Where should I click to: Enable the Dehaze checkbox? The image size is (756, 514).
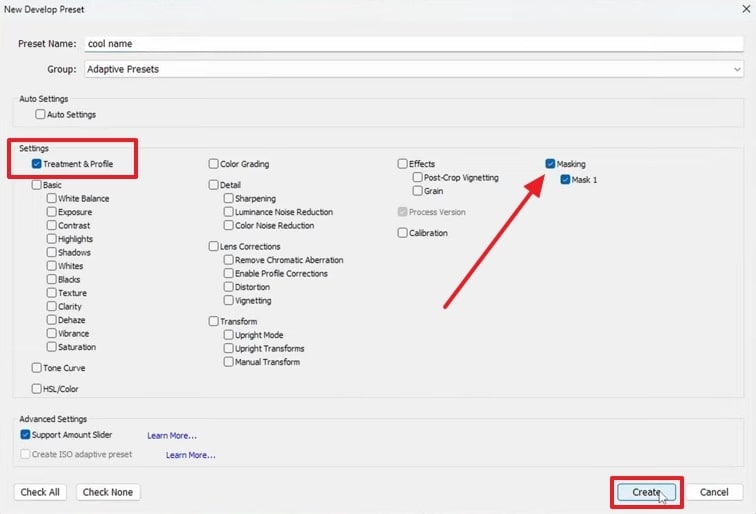[x=52, y=320]
